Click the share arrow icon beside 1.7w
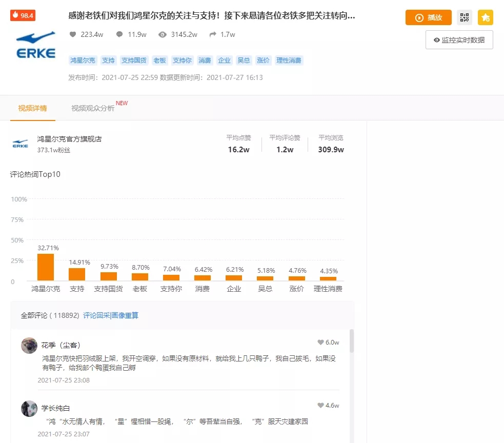Viewport: 504px width, 443px height. [x=212, y=34]
